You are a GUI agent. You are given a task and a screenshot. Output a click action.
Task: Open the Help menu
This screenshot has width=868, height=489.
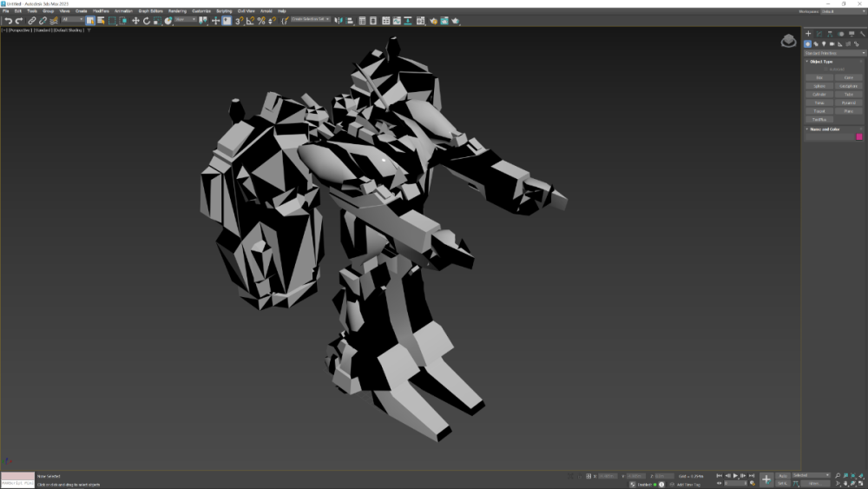click(282, 11)
